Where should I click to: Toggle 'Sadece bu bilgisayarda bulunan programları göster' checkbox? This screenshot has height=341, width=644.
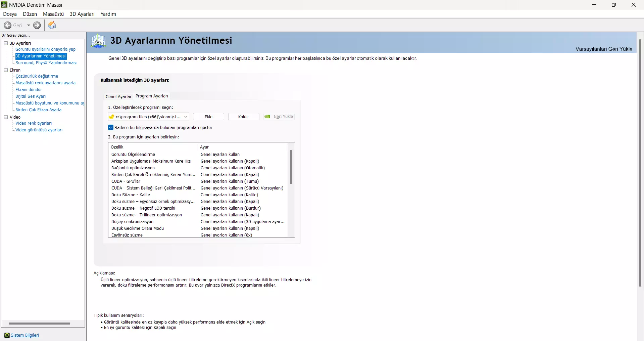pos(111,127)
